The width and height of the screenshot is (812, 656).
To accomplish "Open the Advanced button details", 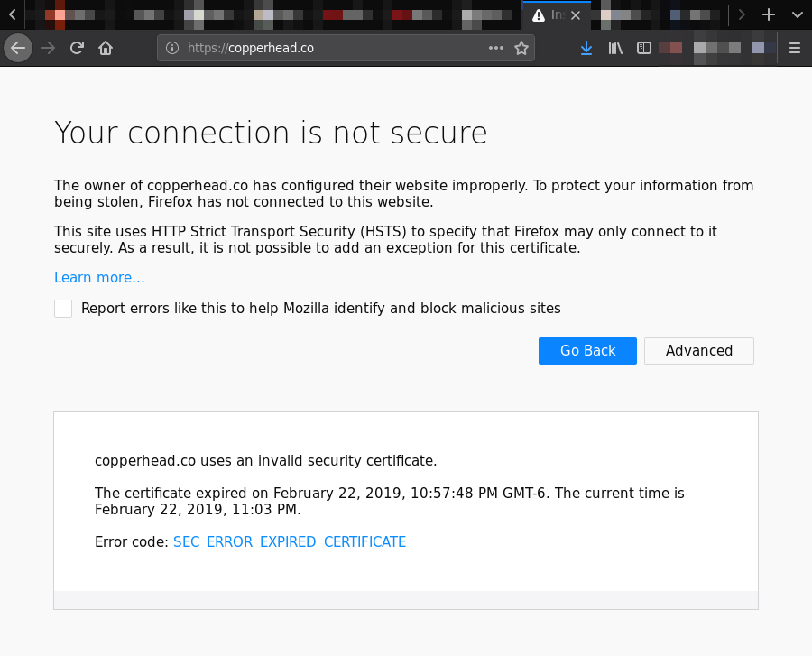I will (699, 351).
